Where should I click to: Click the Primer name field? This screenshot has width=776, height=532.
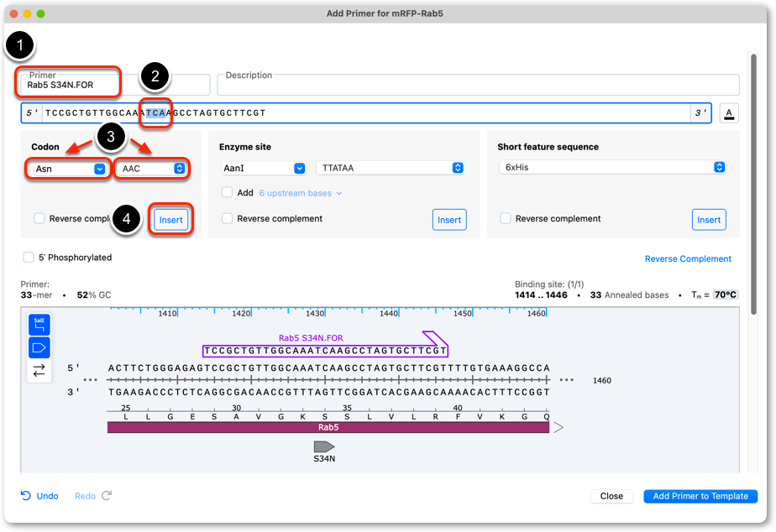point(115,85)
